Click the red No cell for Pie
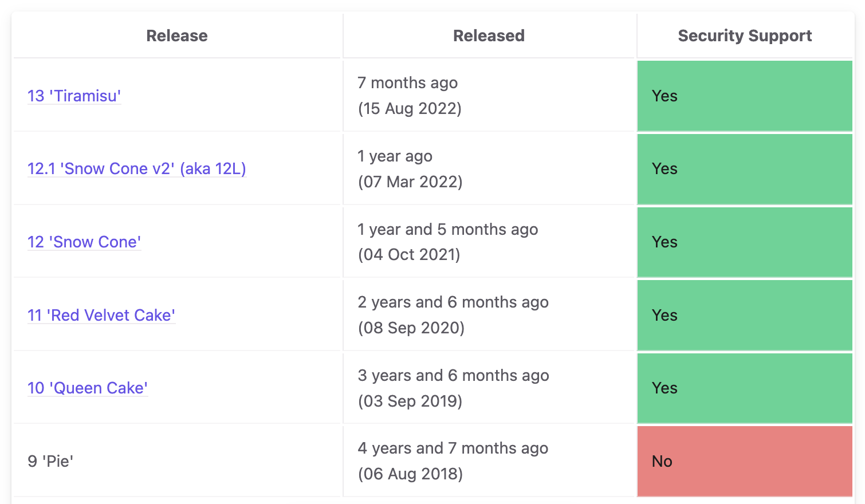865x504 pixels. tap(745, 461)
